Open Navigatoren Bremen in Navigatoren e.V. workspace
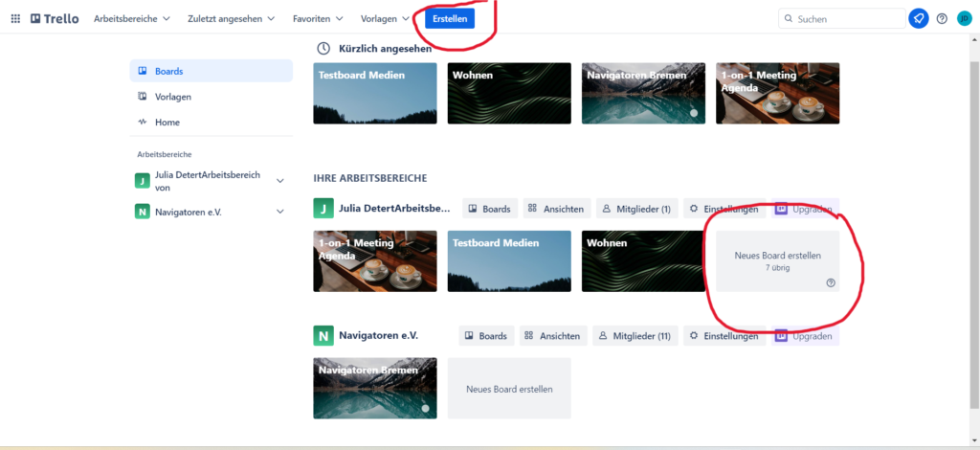980x450 pixels. 375,388
